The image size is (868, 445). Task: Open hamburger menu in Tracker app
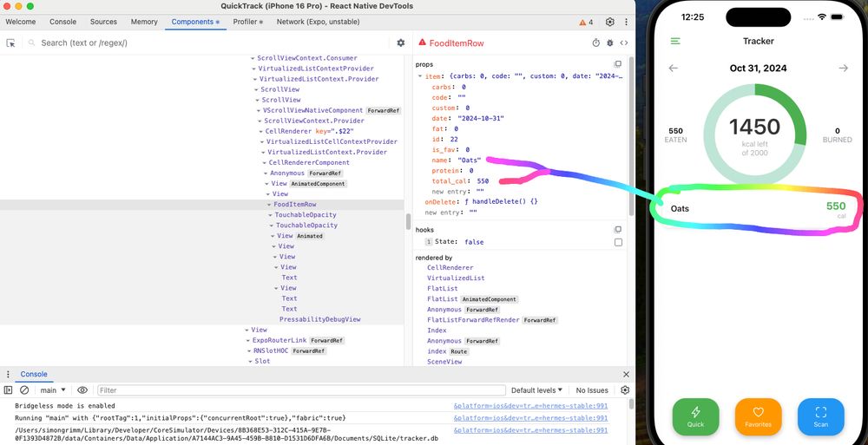click(675, 41)
